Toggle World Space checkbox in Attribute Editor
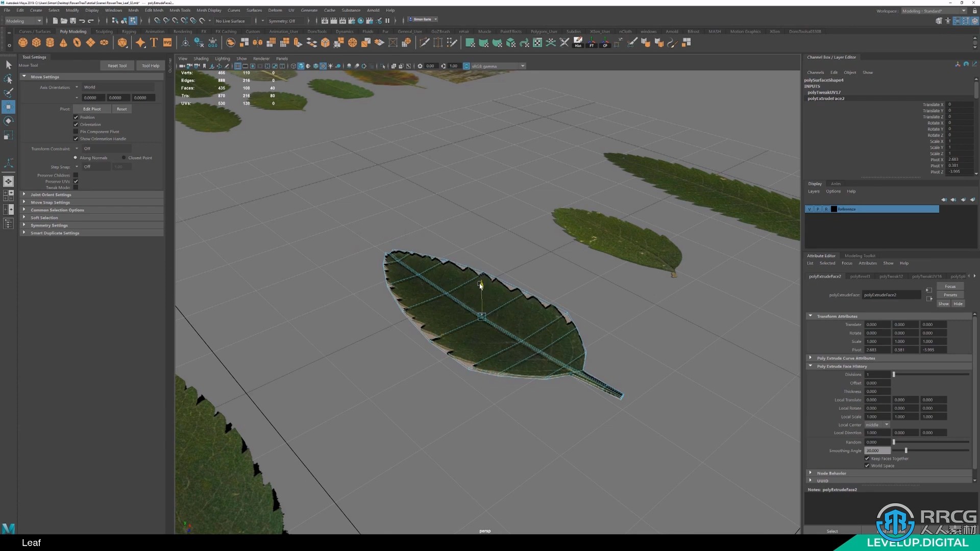980x551 pixels. (867, 466)
